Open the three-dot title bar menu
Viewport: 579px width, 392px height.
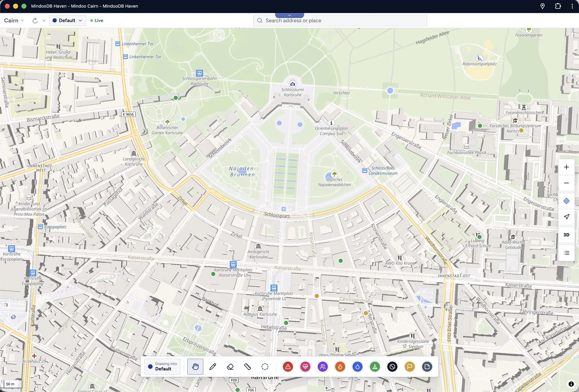click(572, 6)
